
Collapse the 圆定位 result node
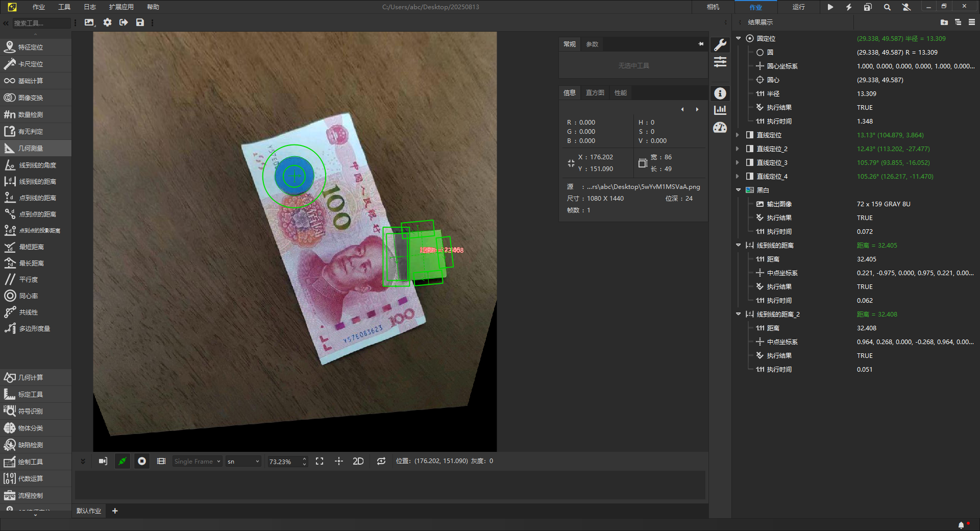pos(738,38)
